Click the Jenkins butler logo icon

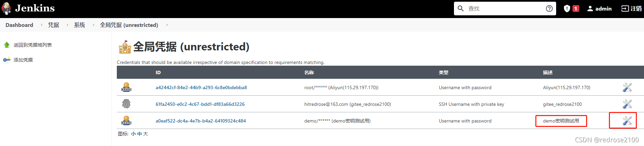6,9
